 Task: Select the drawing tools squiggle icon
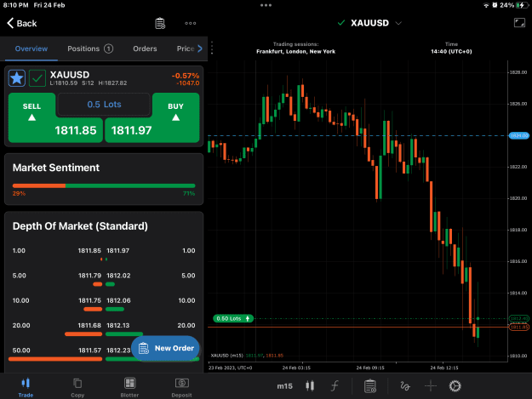(x=405, y=385)
